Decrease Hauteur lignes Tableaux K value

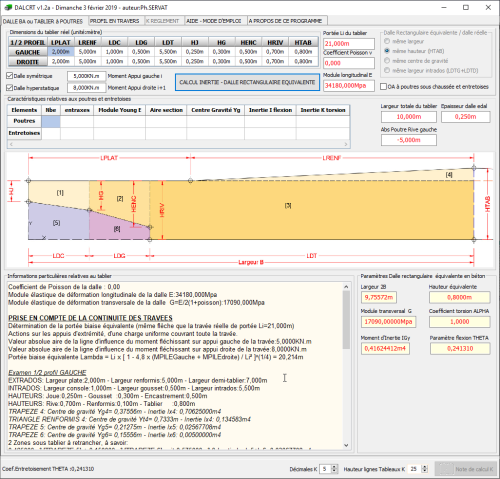pyautogui.click(x=425, y=471)
